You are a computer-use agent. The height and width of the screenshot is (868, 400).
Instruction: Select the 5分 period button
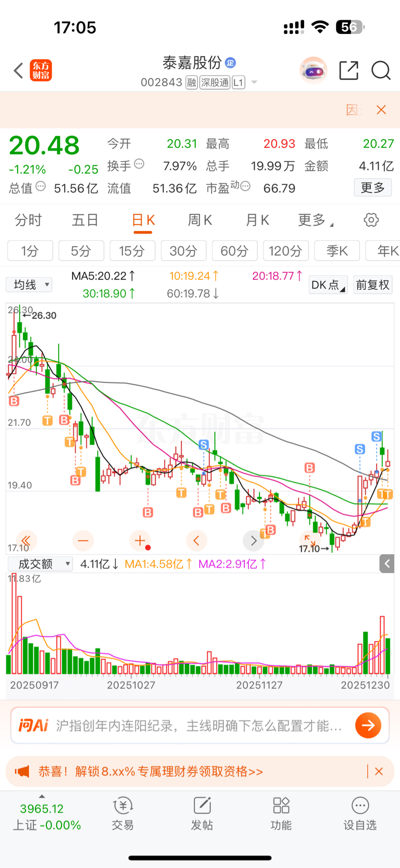(81, 251)
